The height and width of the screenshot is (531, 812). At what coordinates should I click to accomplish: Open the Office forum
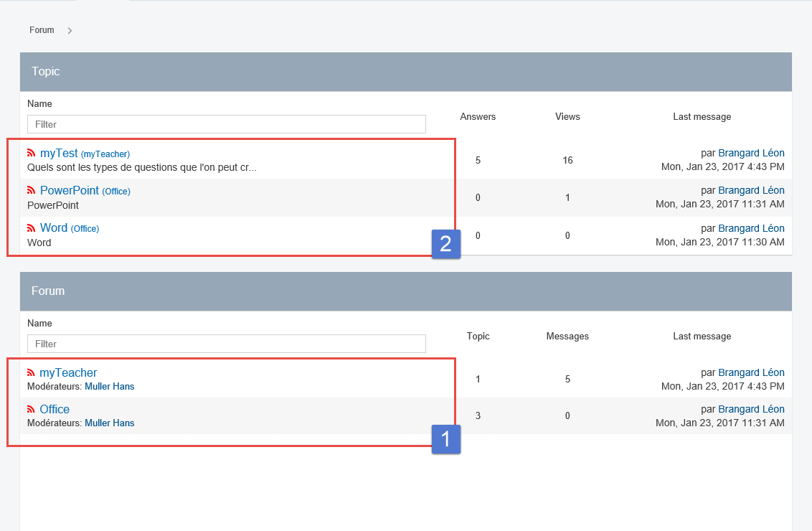point(55,409)
